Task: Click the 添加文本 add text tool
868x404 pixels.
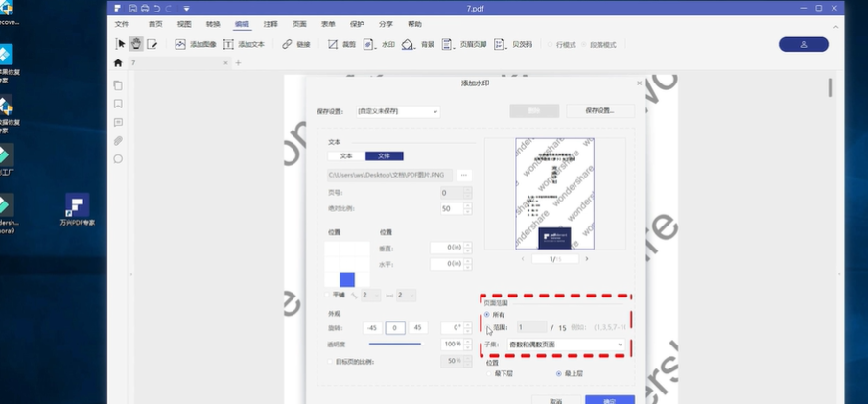Action: (245, 44)
